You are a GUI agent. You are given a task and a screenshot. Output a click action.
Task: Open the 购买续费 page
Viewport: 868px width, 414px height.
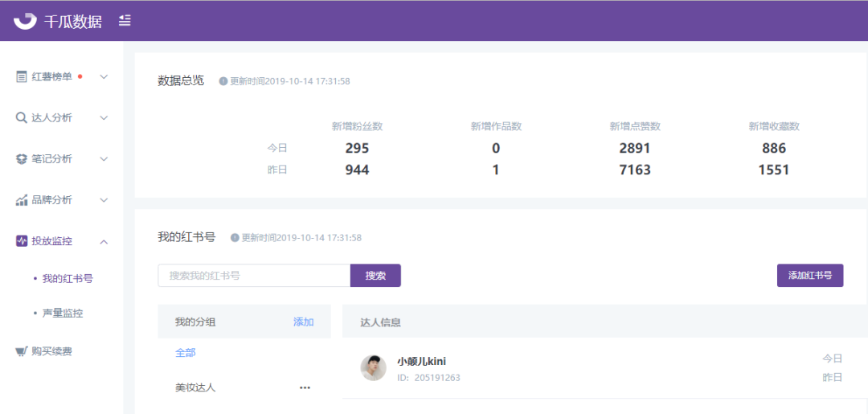(x=51, y=351)
